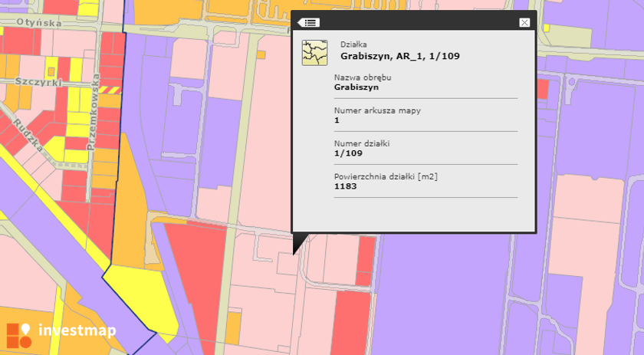
Task: Select the 'Grabiszyn' obręb value
Action: (356, 87)
